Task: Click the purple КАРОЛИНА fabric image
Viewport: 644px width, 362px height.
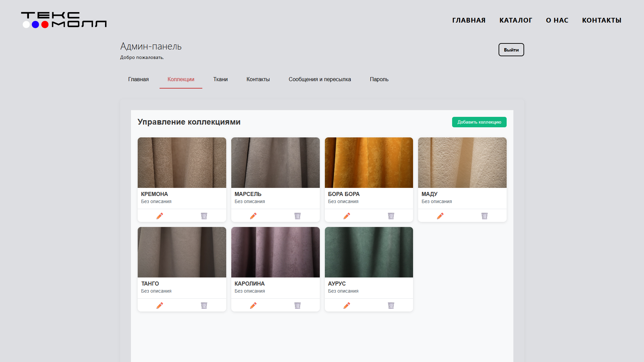Action: click(x=275, y=252)
